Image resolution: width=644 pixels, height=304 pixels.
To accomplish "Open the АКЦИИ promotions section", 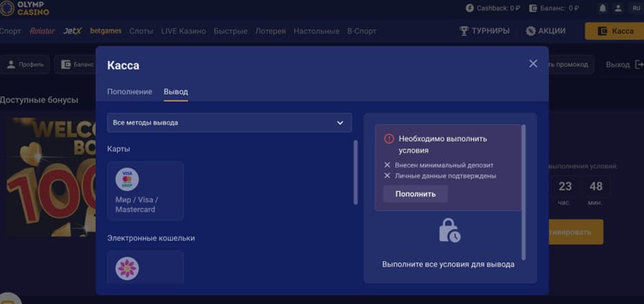I will 545,31.
